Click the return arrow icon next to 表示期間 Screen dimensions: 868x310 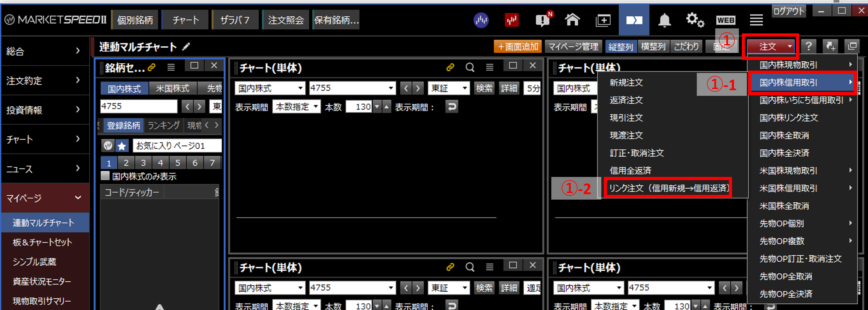tap(452, 107)
